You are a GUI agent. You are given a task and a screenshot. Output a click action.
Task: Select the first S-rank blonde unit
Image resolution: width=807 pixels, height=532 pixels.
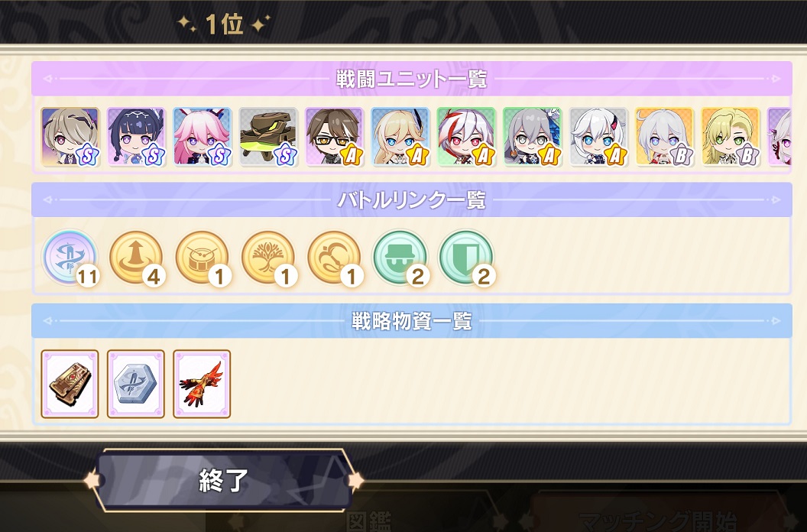pyautogui.click(x=70, y=137)
